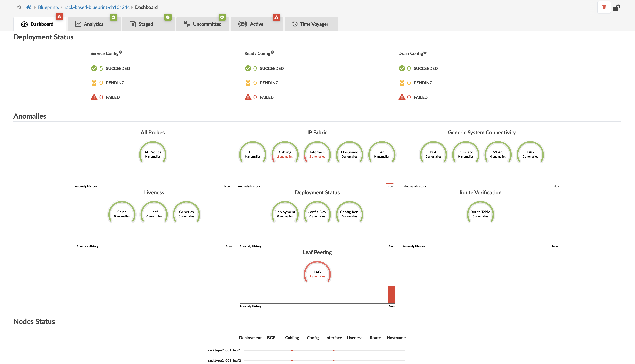Open Service Config help question icon
The image size is (635, 364).
click(x=121, y=52)
